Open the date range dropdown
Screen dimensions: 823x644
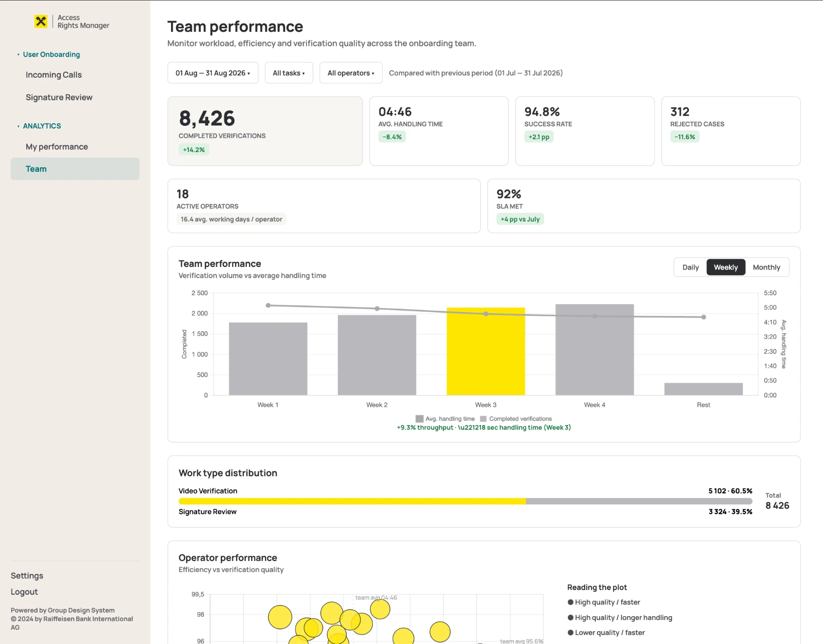point(213,73)
